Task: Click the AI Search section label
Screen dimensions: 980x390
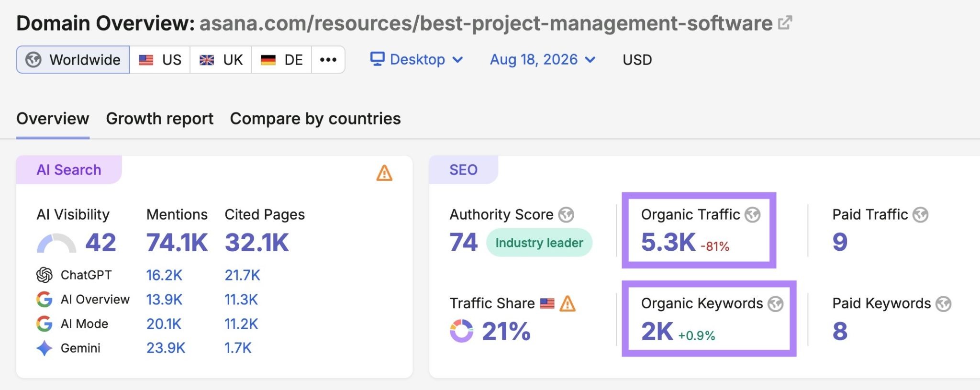Action: click(x=69, y=170)
